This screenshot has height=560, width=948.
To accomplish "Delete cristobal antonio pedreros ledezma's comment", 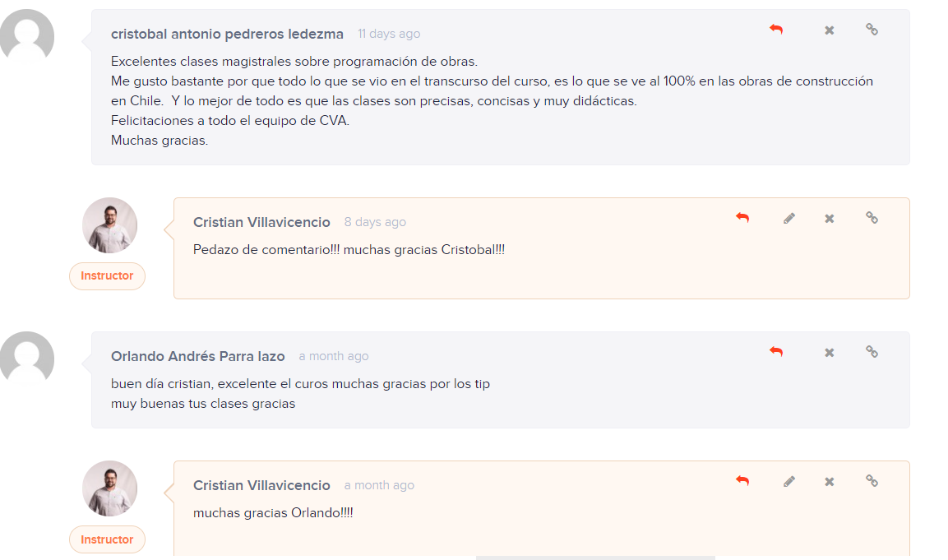I will click(x=830, y=30).
